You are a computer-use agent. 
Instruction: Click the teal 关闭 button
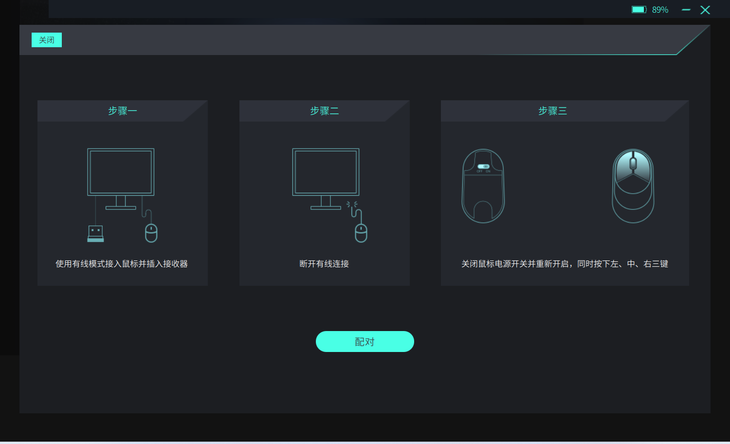coord(47,40)
